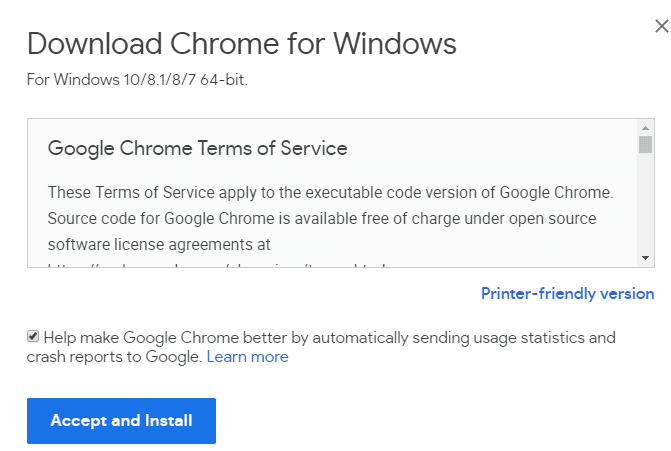This screenshot has width=671, height=451.
Task: Click the word 'Windows' in the dialog title
Action: 394,44
